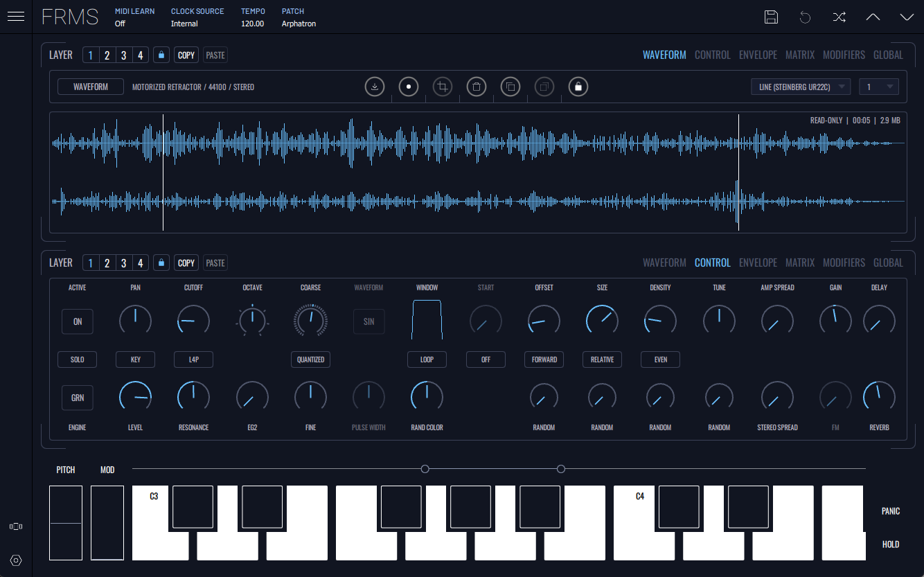
Task: Click the crop waveform icon
Action: (443, 87)
